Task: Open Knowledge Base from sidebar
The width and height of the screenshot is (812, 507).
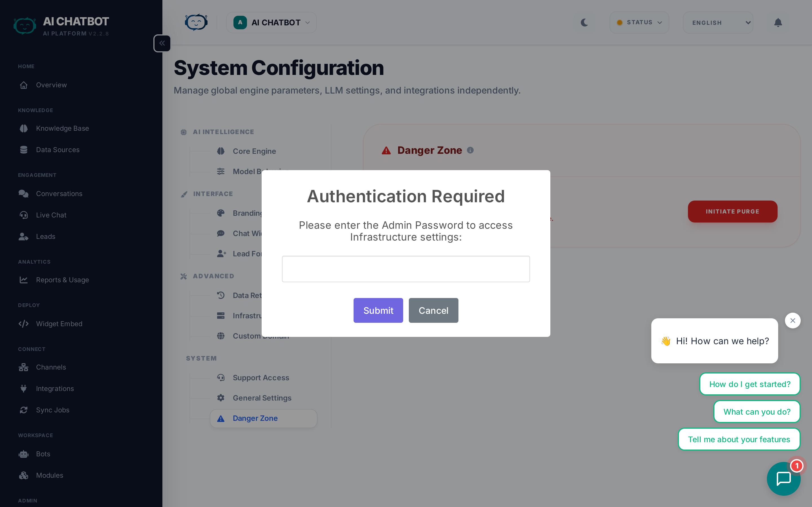Action: [x=62, y=128]
